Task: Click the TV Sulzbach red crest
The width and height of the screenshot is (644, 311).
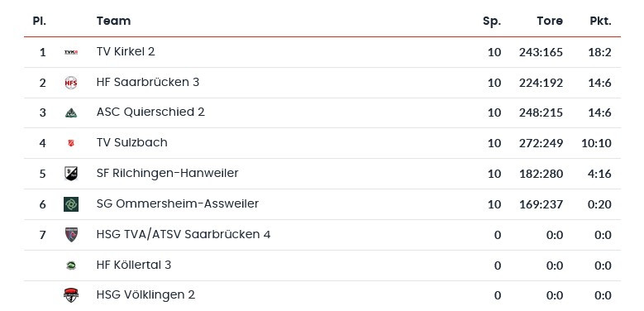Action: [71, 143]
